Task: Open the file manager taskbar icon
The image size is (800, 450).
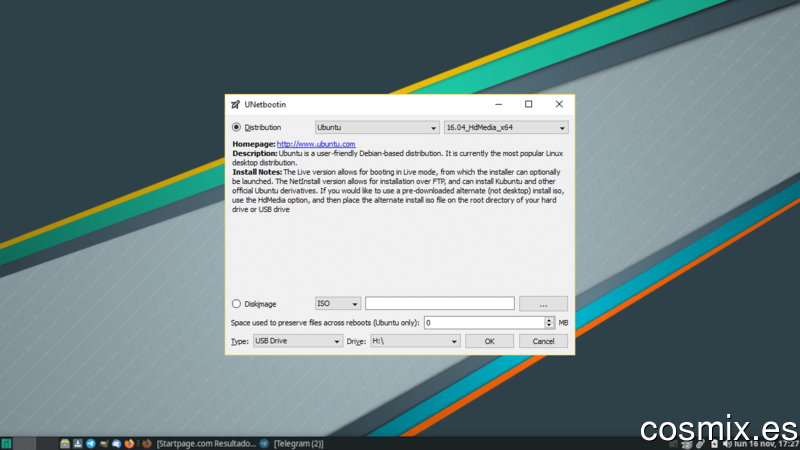Action: (65, 443)
